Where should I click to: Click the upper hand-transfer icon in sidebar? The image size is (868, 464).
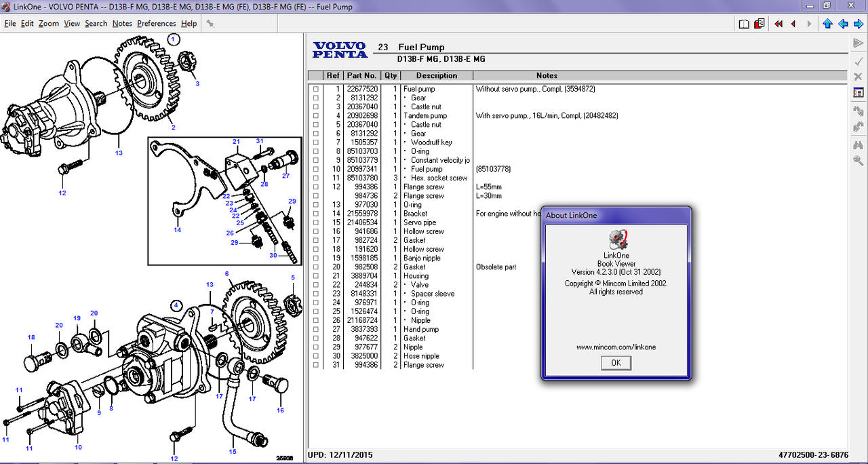click(858, 111)
